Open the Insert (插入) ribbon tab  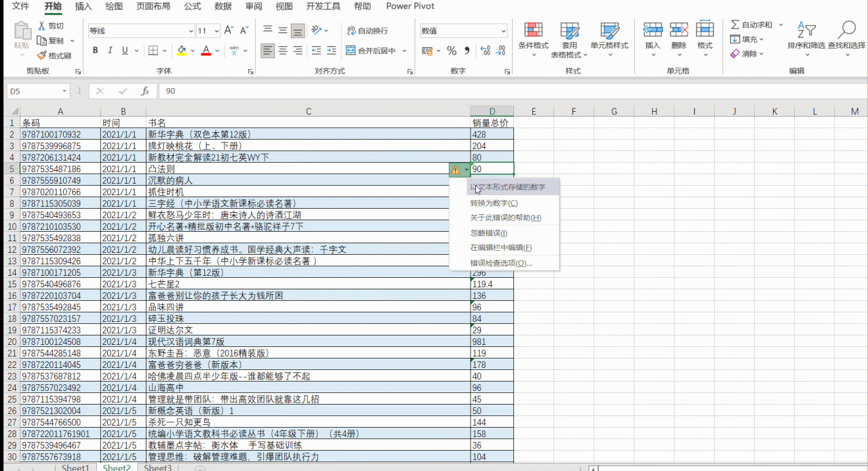click(x=83, y=7)
